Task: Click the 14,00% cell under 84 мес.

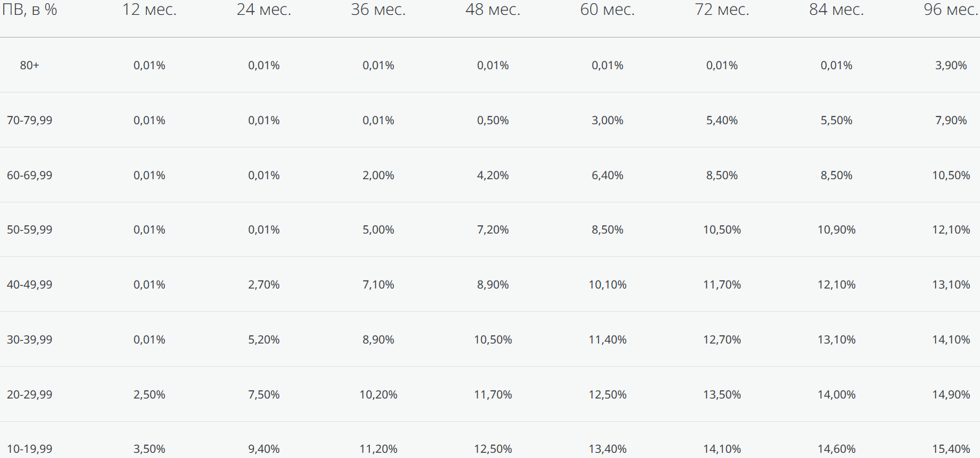Action: tap(836, 395)
